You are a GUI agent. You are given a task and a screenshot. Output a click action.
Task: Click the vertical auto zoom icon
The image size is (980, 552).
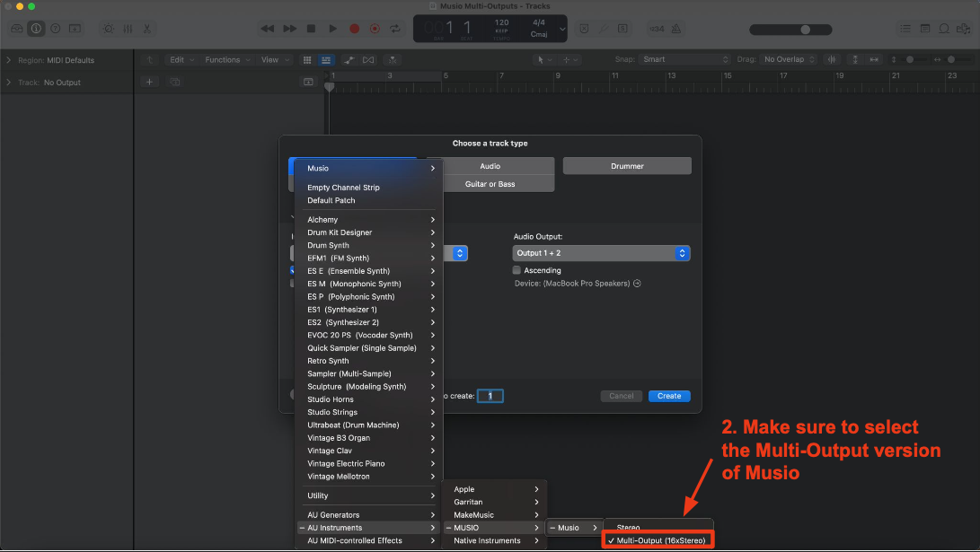click(x=855, y=59)
